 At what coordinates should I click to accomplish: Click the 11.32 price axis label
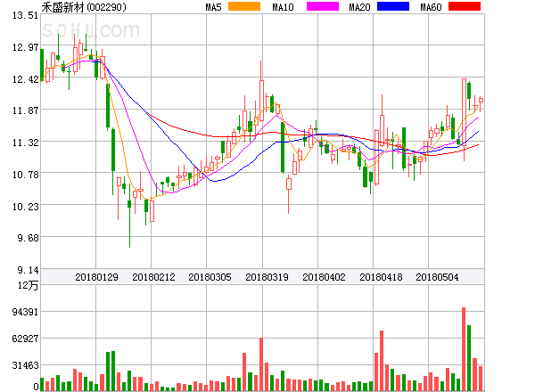click(x=25, y=143)
